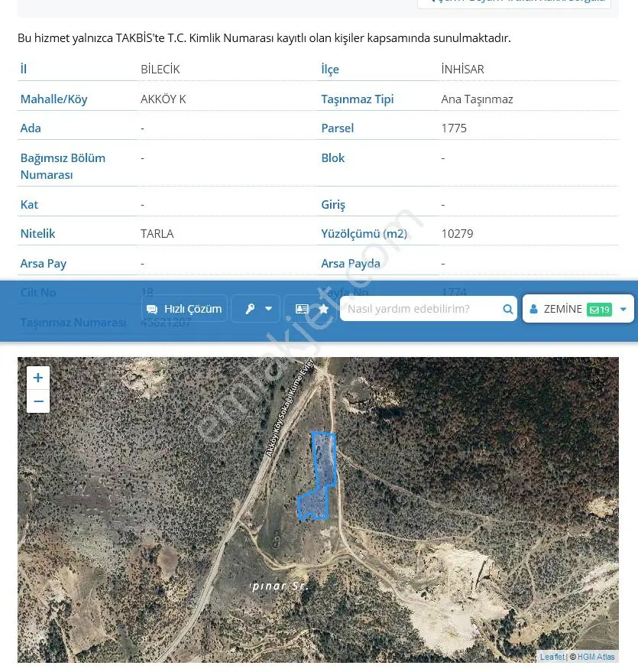Click the 'pınar Sr.' map label

pyautogui.click(x=279, y=586)
